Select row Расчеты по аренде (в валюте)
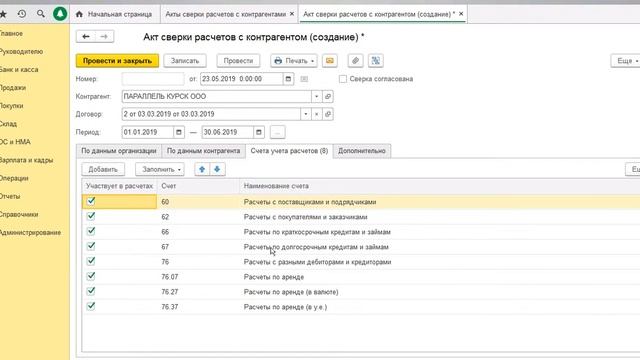 361,292
